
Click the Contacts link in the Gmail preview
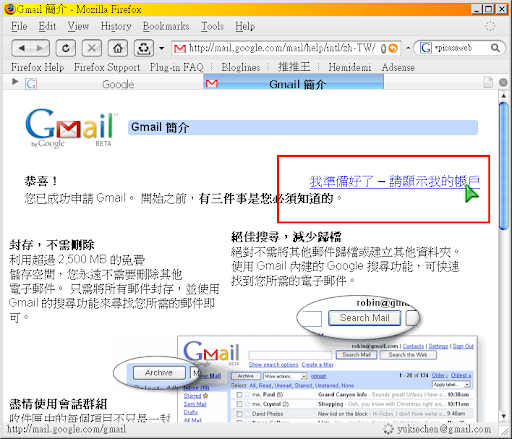tap(413, 346)
